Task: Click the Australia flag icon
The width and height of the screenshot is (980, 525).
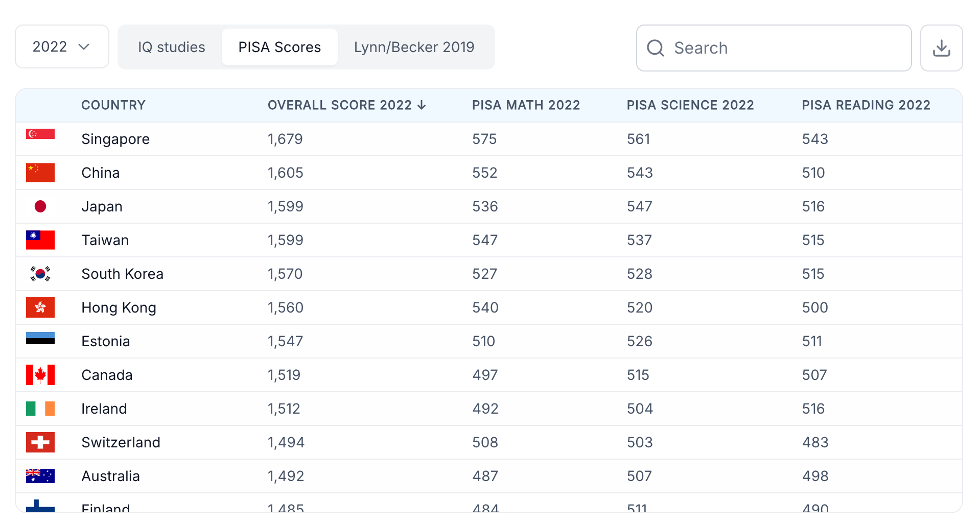Action: coord(40,476)
